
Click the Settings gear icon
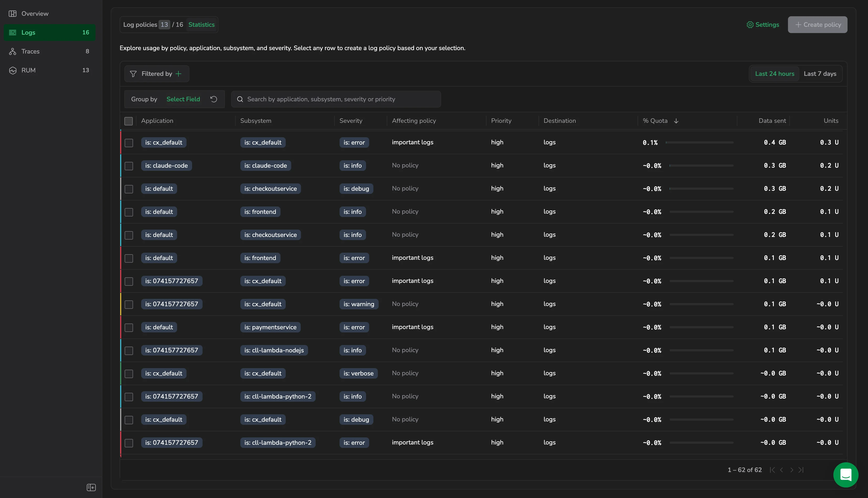coord(750,25)
